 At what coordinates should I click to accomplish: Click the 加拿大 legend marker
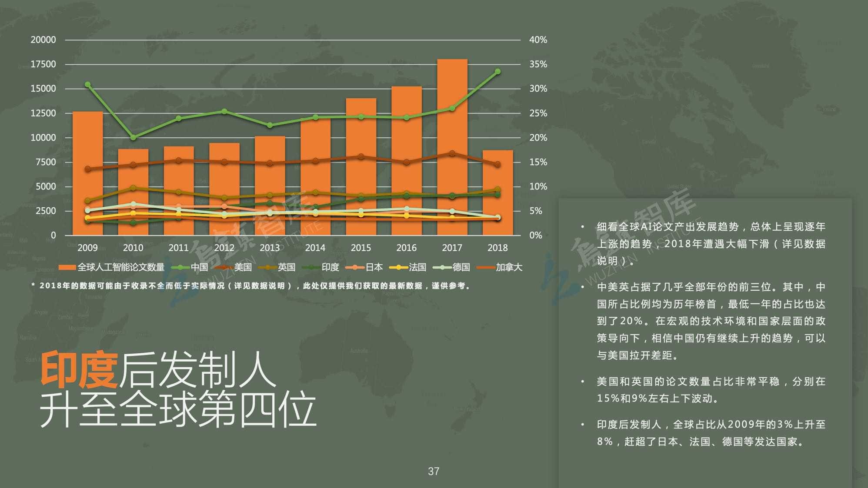point(486,267)
